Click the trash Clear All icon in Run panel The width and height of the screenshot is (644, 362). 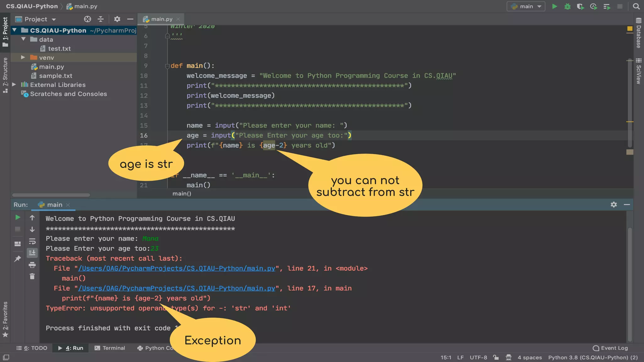(x=32, y=277)
